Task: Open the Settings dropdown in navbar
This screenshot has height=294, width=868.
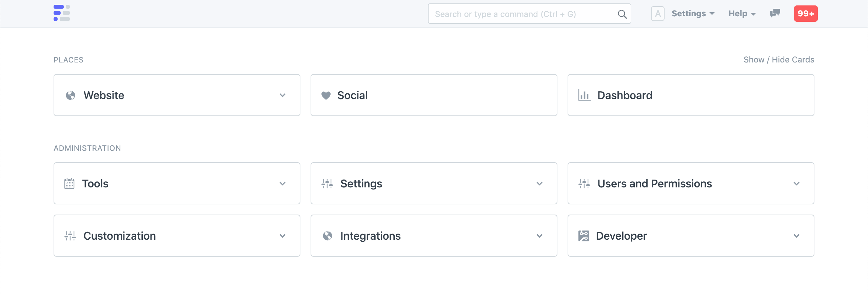Action: pos(693,14)
